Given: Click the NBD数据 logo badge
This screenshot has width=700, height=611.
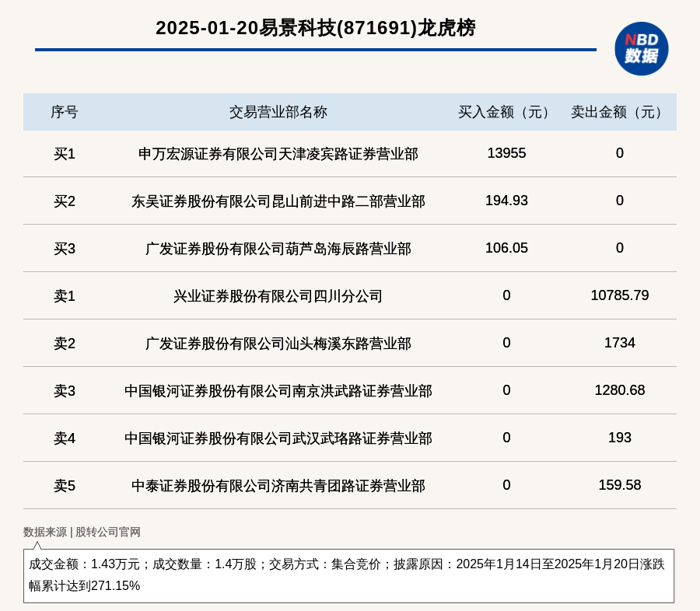Looking at the screenshot, I should click(x=641, y=49).
